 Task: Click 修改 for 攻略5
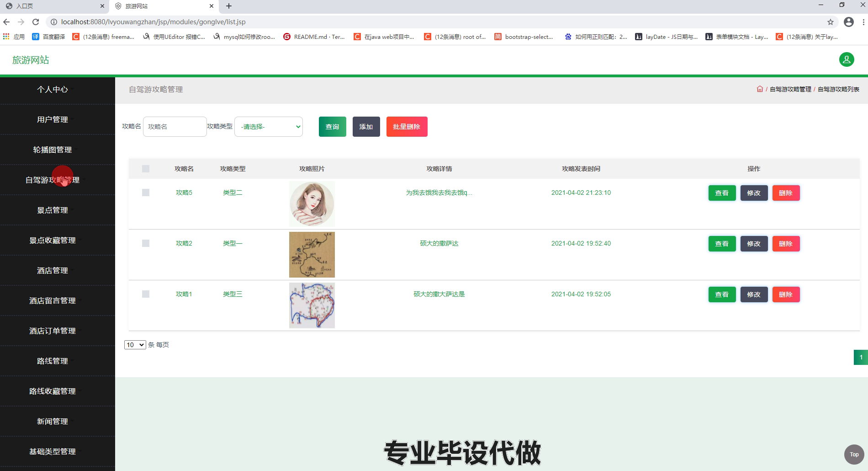[754, 193]
